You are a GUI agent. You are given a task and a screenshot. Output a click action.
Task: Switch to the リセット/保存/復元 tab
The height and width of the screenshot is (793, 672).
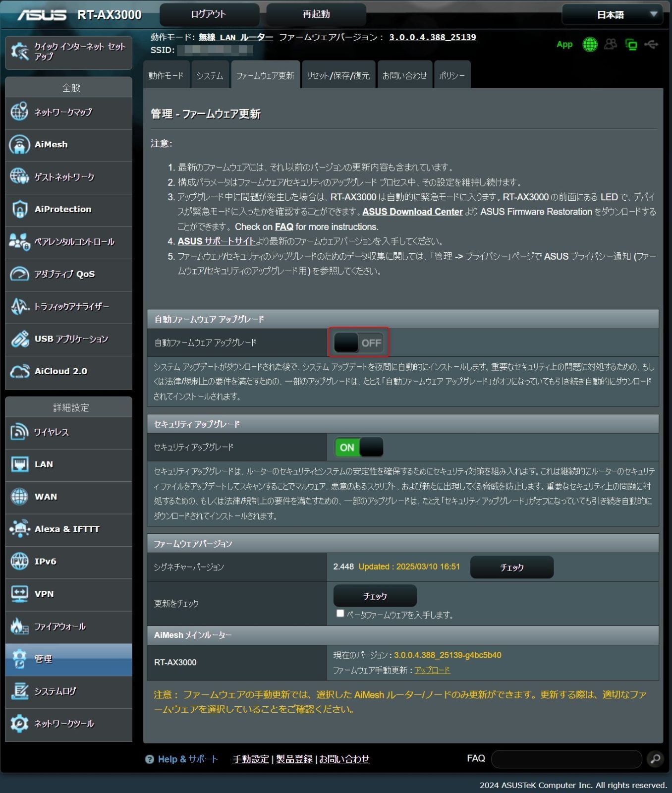pos(338,76)
